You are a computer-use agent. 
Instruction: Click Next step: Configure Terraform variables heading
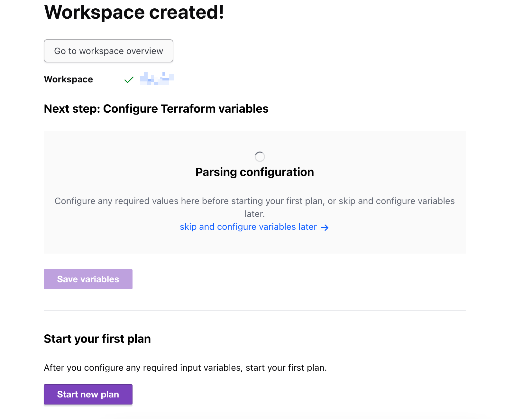[x=156, y=109]
